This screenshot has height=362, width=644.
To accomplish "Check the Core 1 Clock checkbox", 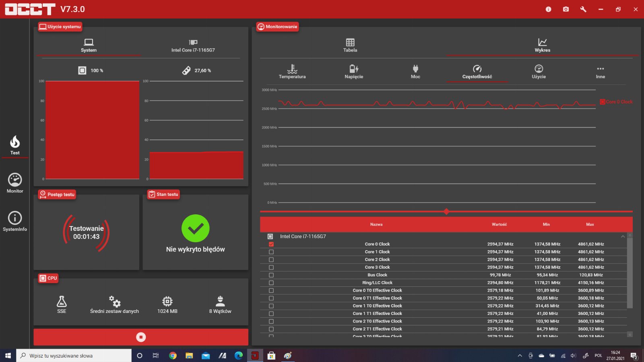I will tap(271, 252).
